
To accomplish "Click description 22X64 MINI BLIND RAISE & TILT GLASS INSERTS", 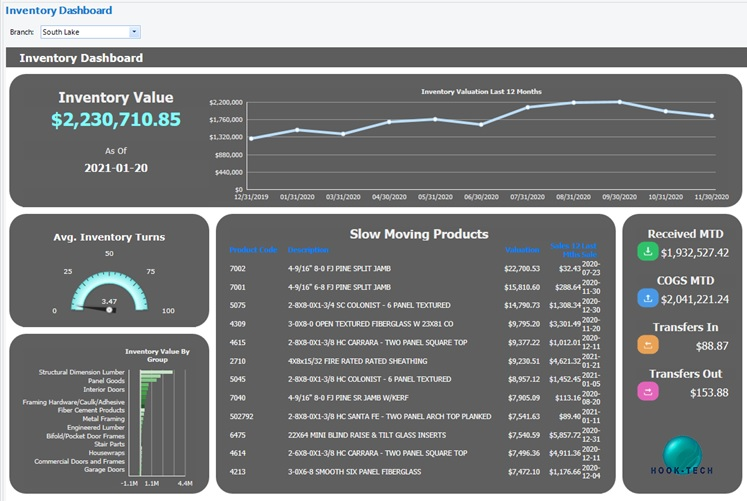I will click(367, 435).
